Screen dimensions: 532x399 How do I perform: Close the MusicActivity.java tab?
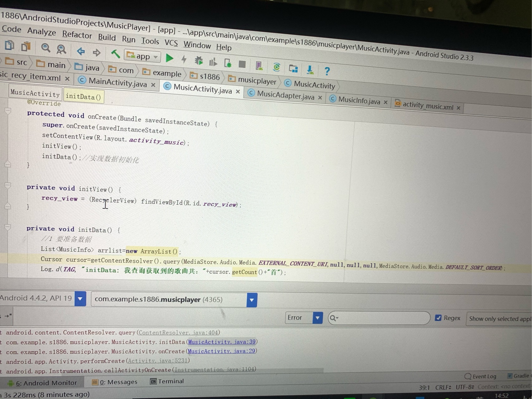point(238,91)
